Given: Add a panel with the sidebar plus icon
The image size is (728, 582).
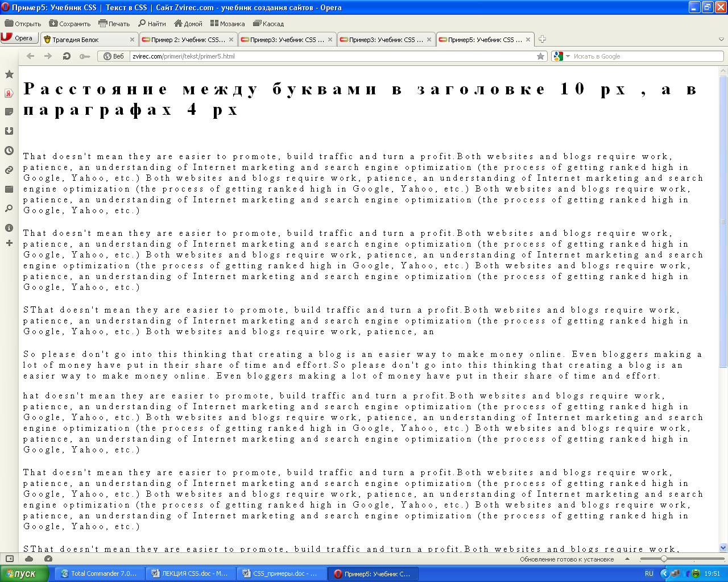Looking at the screenshot, I should 9,243.
